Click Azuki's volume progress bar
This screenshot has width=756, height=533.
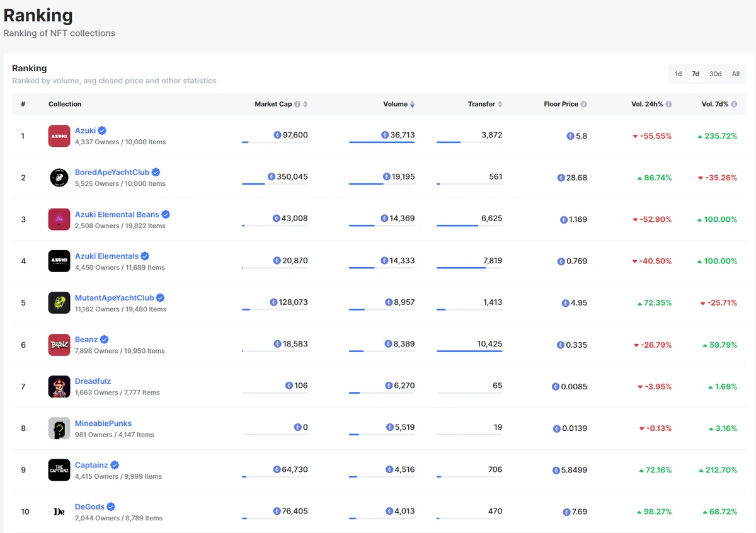(x=382, y=142)
